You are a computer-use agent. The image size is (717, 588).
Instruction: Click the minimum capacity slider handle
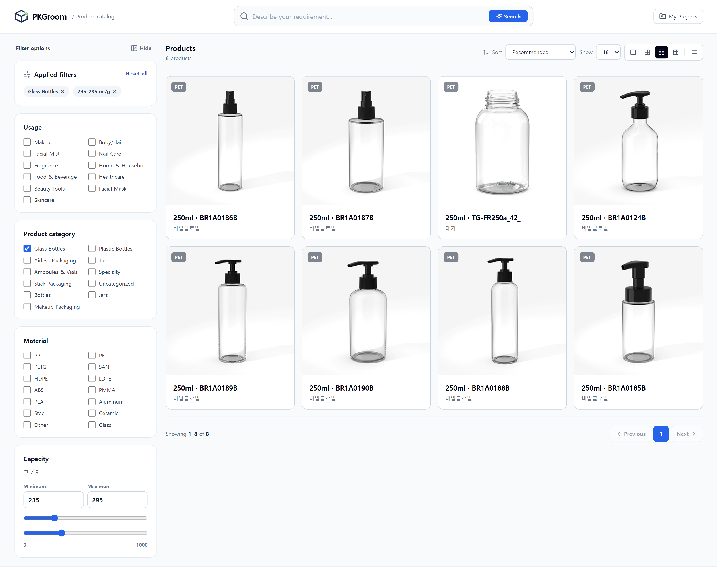pyautogui.click(x=55, y=518)
